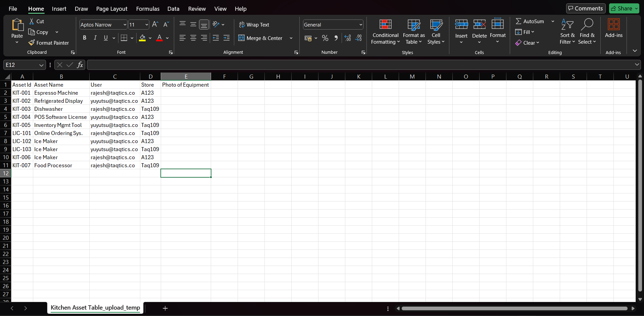The width and height of the screenshot is (644, 316).
Task: Switch to the Formulas ribbon tab
Action: click(x=148, y=9)
